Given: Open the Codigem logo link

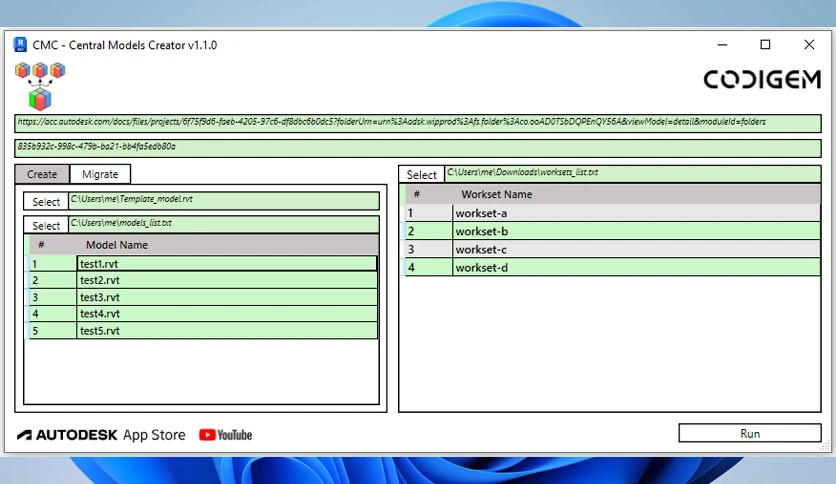Looking at the screenshot, I should (762, 79).
